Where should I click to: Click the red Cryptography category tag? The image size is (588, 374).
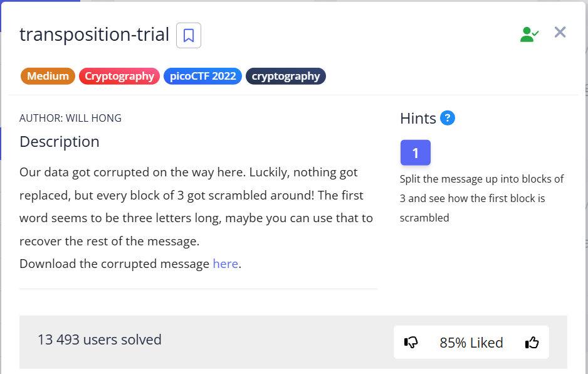pos(119,77)
